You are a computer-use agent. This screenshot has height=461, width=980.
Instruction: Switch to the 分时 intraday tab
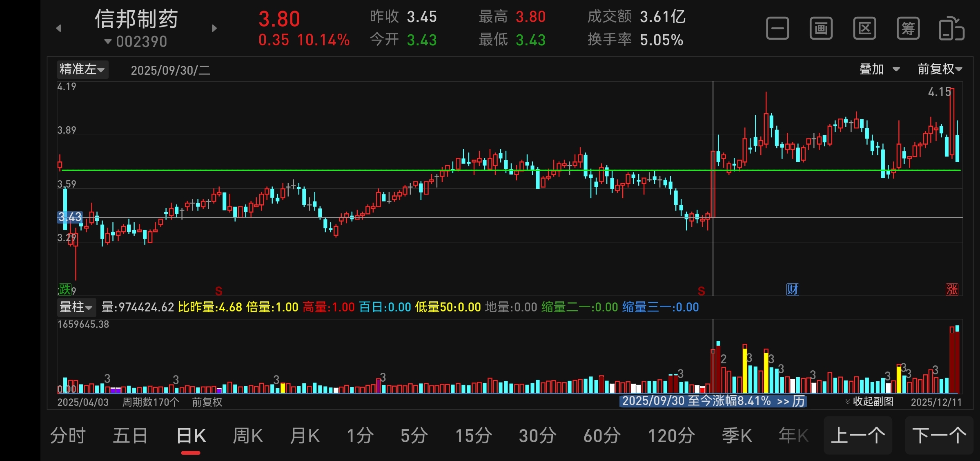point(68,436)
